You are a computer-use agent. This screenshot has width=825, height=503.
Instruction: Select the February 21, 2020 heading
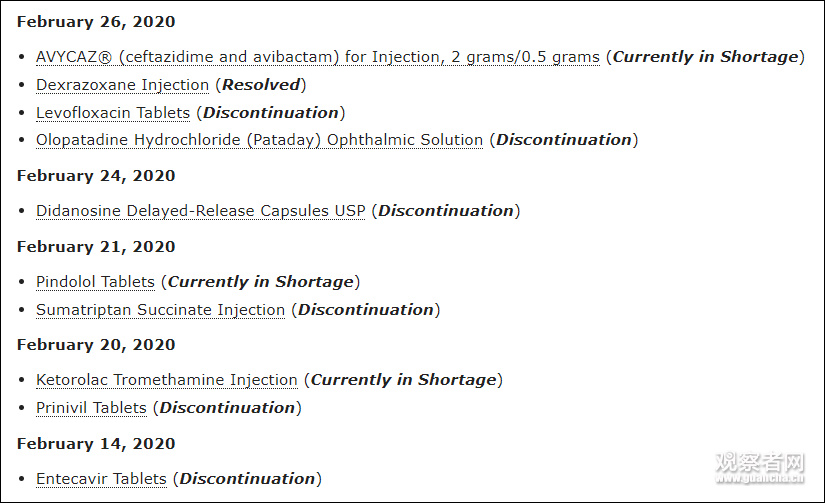tap(96, 247)
